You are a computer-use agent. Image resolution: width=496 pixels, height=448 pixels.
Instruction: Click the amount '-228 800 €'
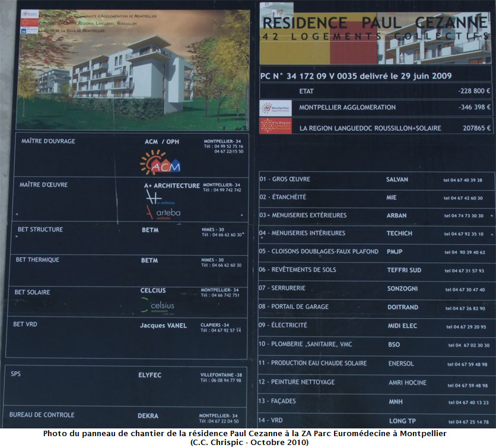474,91
